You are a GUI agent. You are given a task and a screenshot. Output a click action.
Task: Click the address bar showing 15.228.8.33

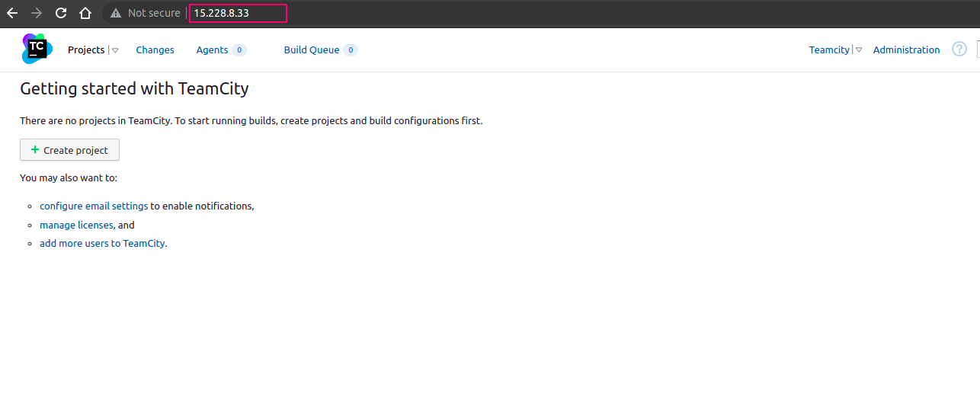point(238,13)
